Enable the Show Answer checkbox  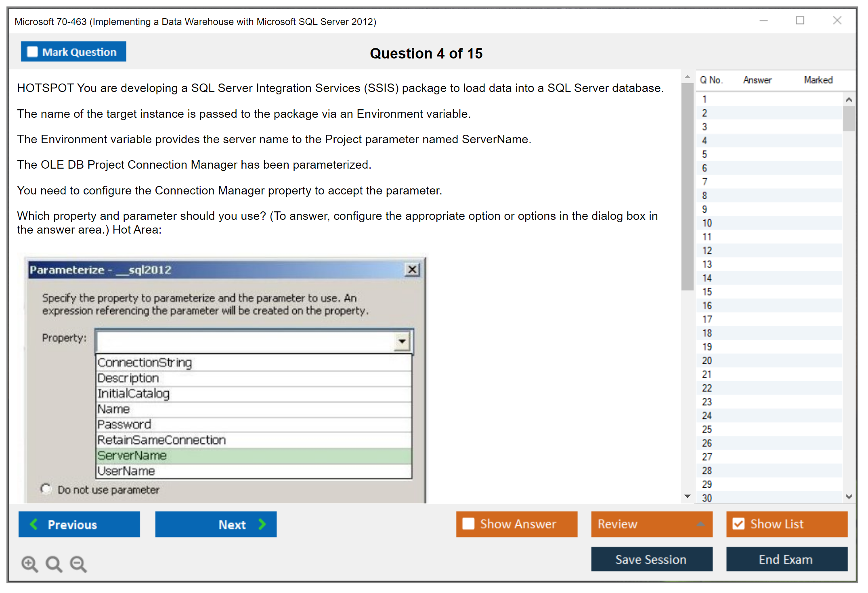468,524
